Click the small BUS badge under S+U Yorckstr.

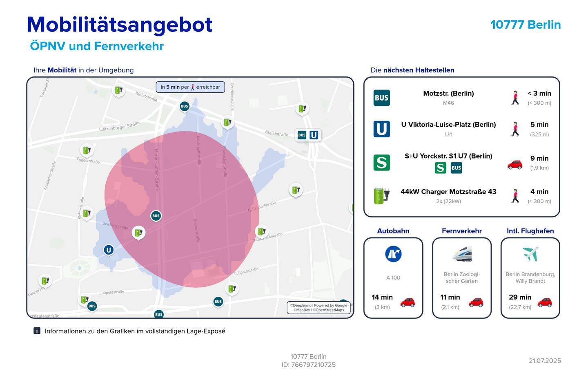pos(456,168)
